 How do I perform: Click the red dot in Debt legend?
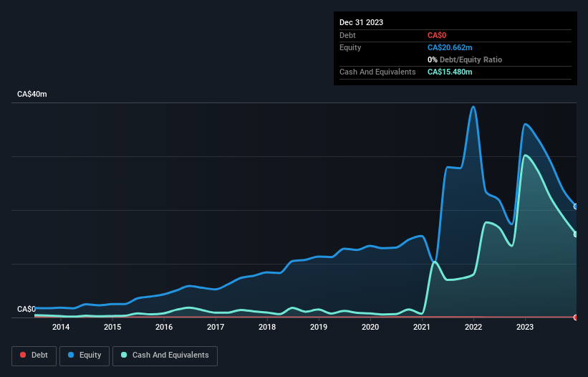[23, 355]
